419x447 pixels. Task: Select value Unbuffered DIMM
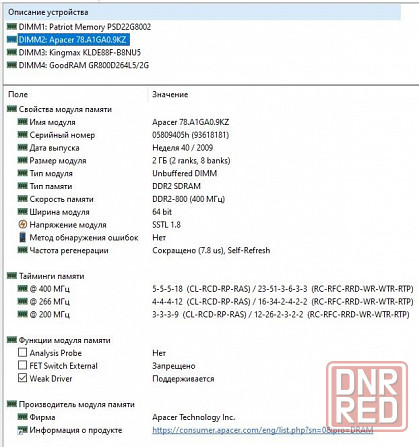point(185,173)
